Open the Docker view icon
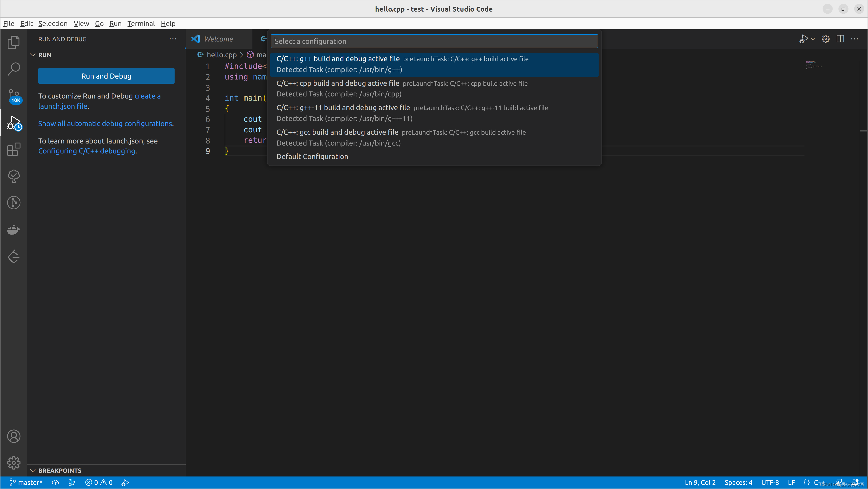Viewport: 868px width, 489px height. [13, 230]
